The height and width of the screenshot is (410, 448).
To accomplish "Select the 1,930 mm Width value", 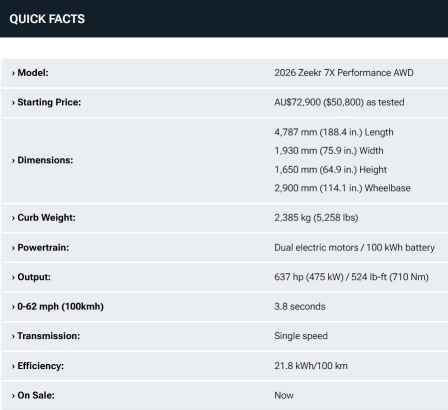I will coord(329,151).
